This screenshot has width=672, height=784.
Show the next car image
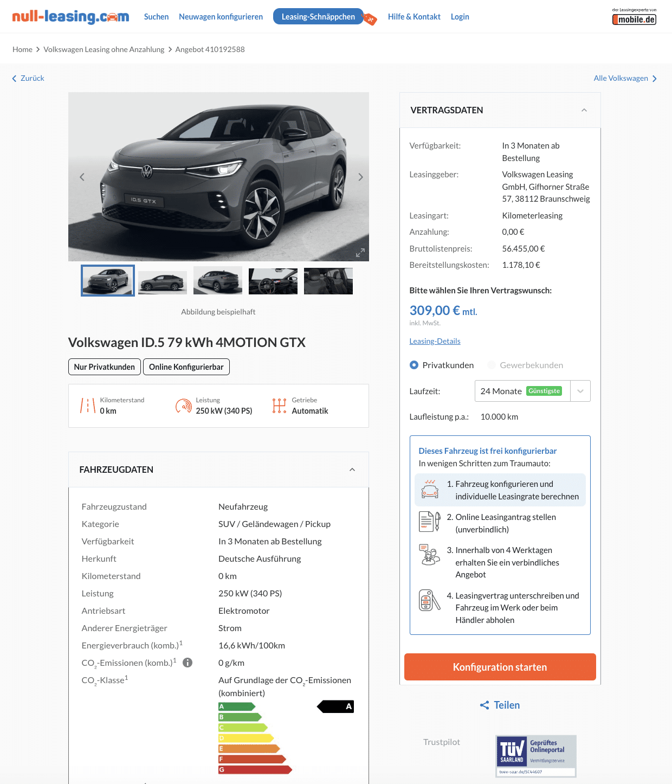[360, 177]
